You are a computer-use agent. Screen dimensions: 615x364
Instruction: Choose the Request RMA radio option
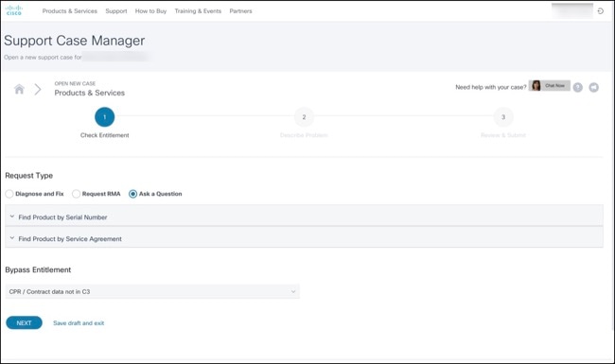point(76,194)
